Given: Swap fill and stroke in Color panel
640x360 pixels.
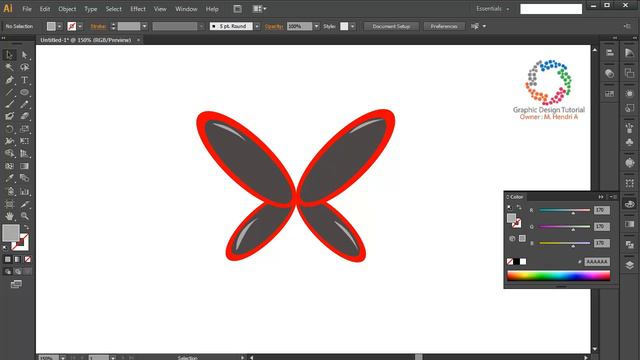Looking at the screenshot, I should (x=519, y=207).
